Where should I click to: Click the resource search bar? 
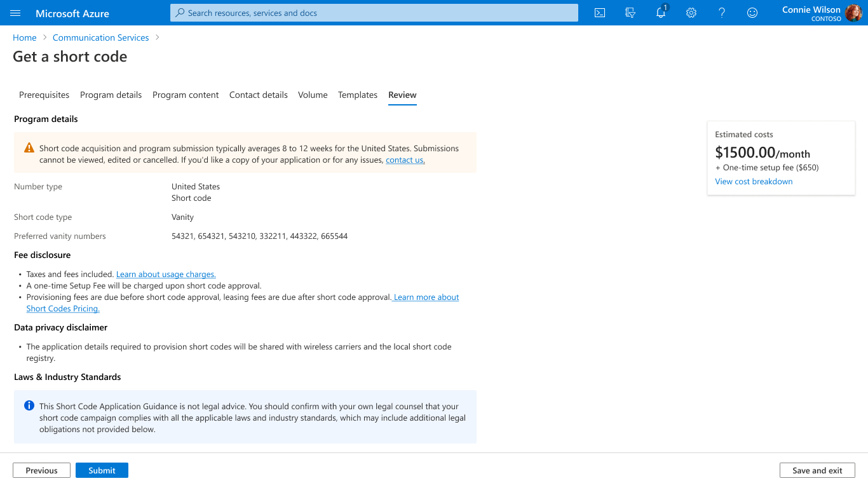tap(374, 13)
